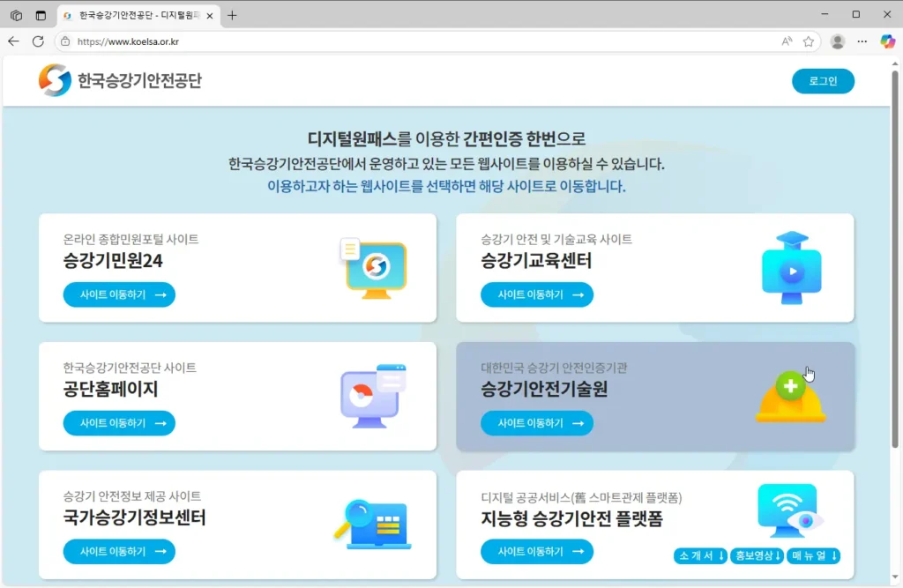Click 사이트 이동하기 under 지능형 승강기안전 플랫폼

tap(537, 552)
